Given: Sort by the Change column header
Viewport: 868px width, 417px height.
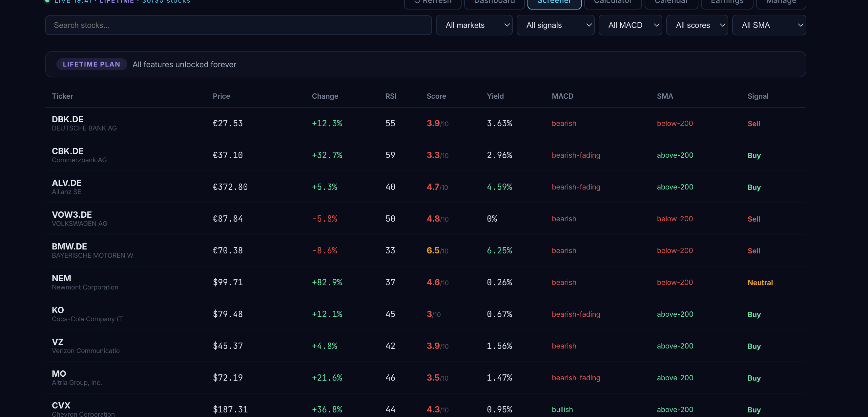Looking at the screenshot, I should [325, 96].
